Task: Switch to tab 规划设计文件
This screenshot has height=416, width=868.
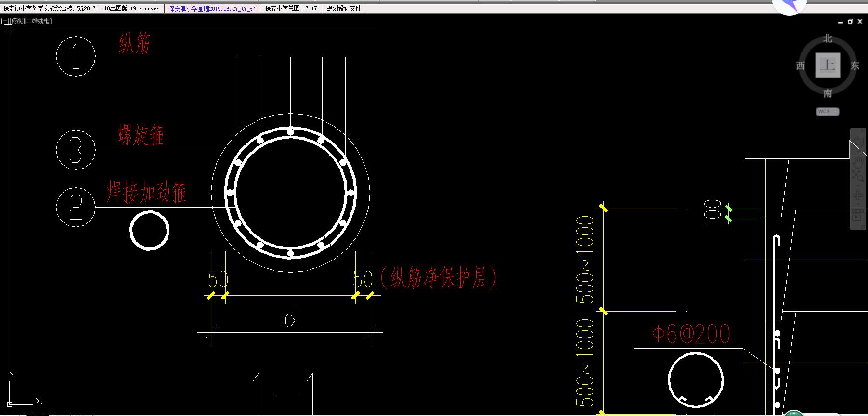Action: (344, 8)
